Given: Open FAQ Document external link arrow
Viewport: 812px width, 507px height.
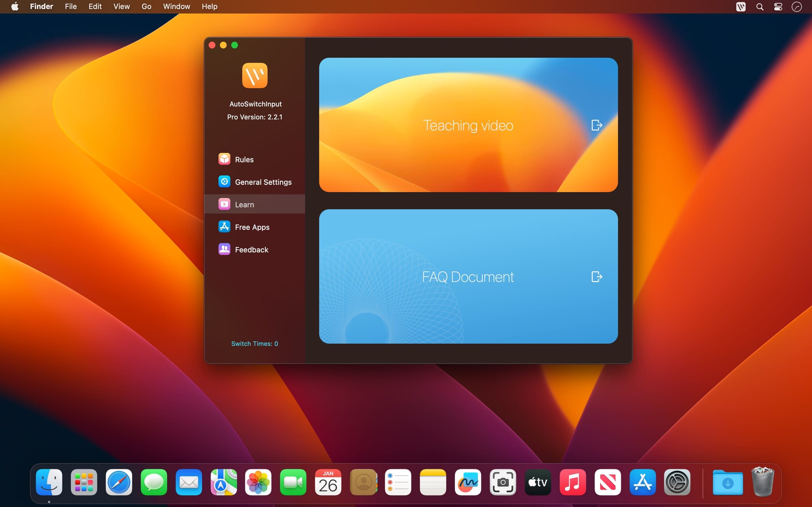Looking at the screenshot, I should pos(597,277).
